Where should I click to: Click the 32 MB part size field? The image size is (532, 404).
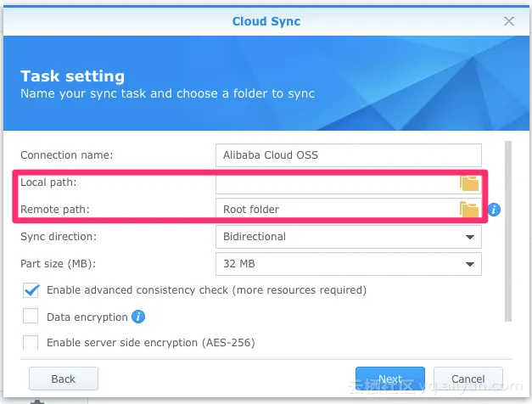[x=349, y=264]
